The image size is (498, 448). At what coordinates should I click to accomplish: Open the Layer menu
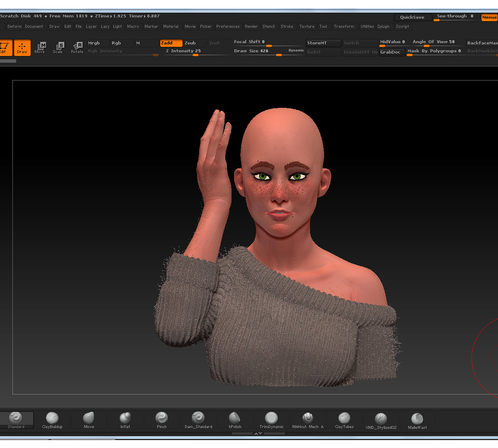91,27
